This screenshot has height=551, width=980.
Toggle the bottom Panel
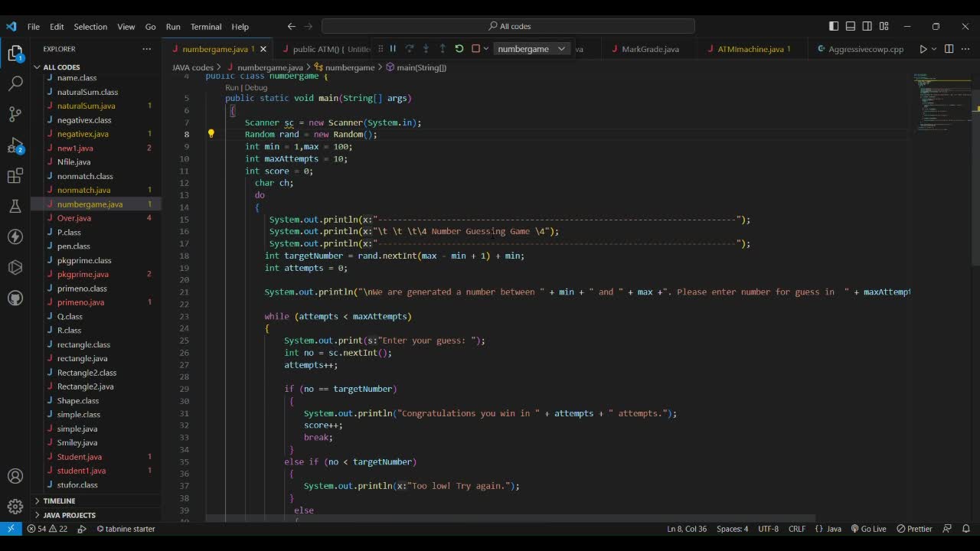851,26
